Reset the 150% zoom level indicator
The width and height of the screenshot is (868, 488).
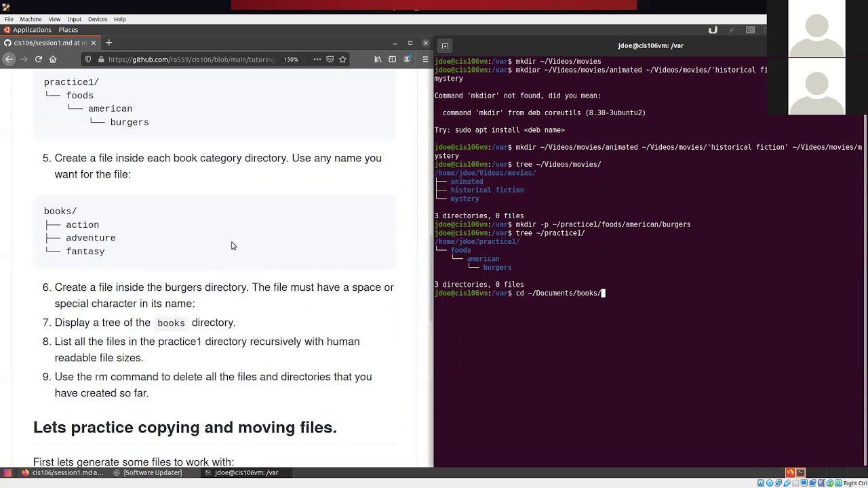pyautogui.click(x=291, y=60)
